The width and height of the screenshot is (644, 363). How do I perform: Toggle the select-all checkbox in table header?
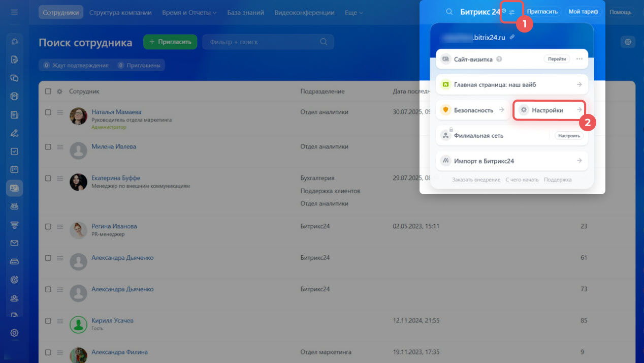pos(48,92)
